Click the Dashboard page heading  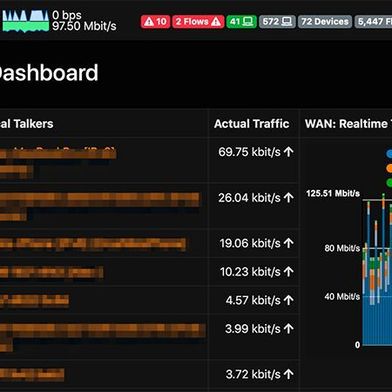(x=49, y=73)
